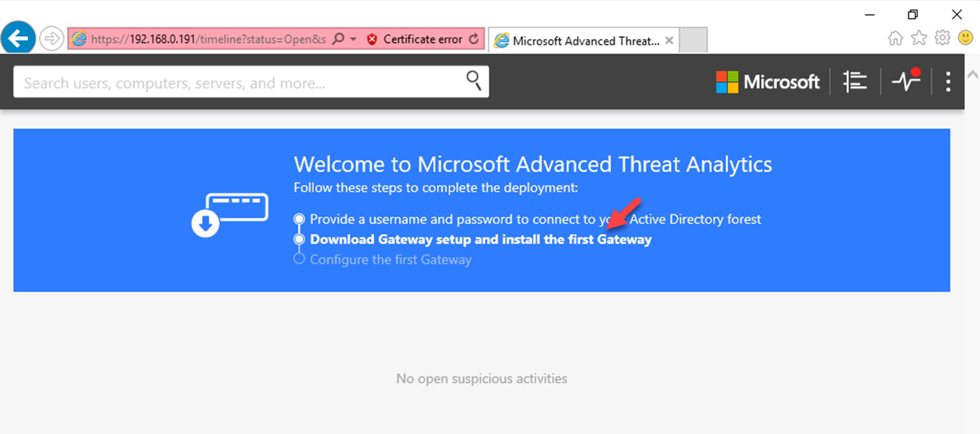Click the Microsoft logo in header

[x=767, y=82]
